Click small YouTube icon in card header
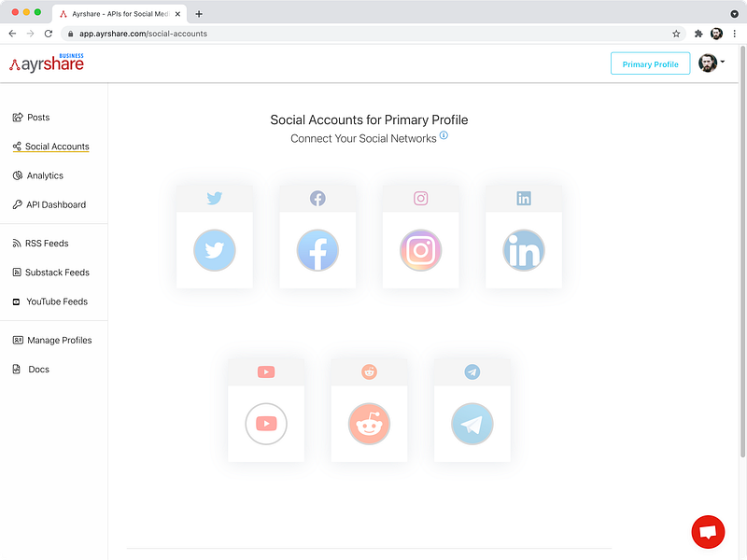The width and height of the screenshot is (747, 560). pos(266,371)
